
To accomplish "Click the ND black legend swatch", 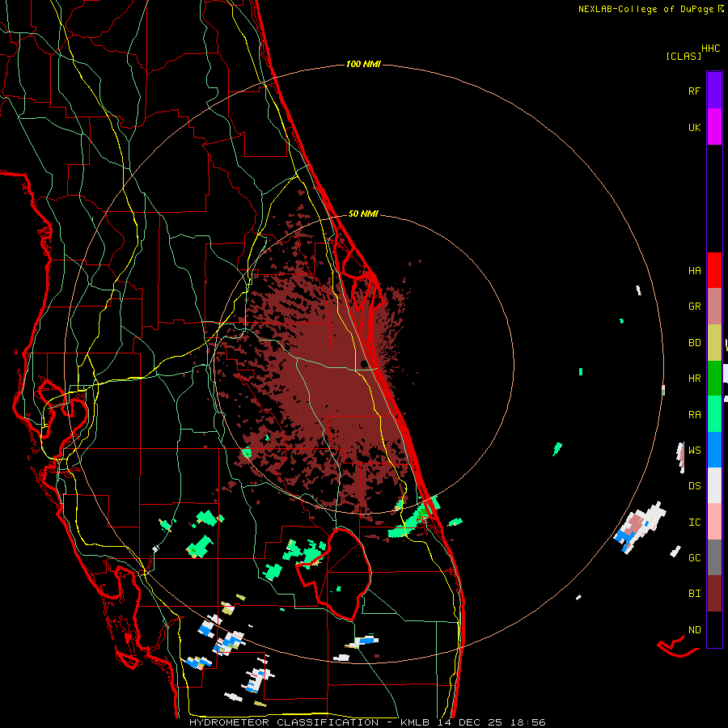I will pos(714,629).
